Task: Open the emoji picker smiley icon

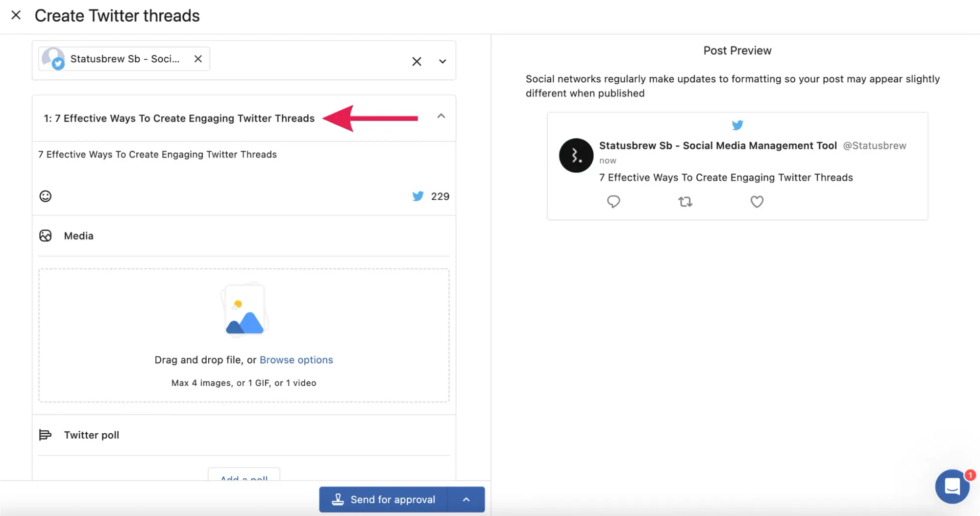Action: coord(45,196)
